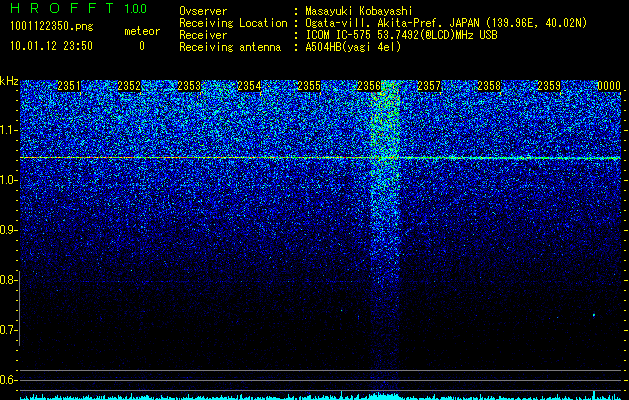
Task: Click the 0.8 frequency axis label
Action: [8, 280]
